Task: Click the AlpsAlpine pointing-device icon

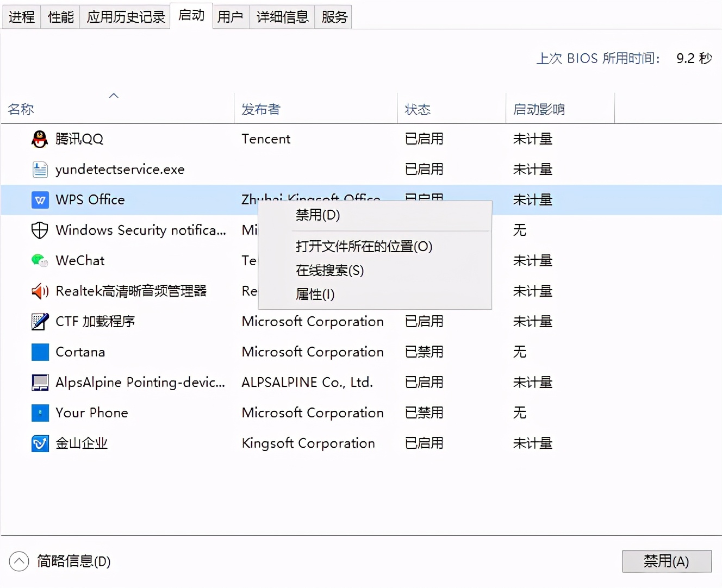Action: coord(40,383)
